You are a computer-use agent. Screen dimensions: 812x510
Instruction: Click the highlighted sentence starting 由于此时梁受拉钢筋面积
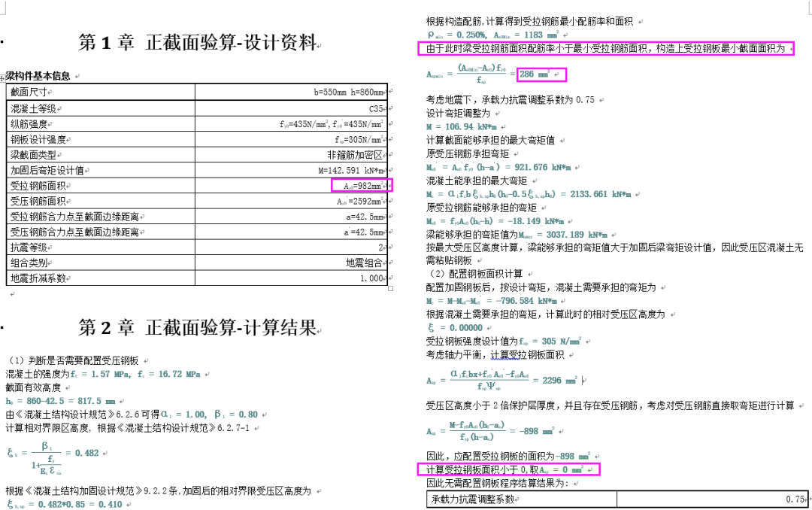605,49
